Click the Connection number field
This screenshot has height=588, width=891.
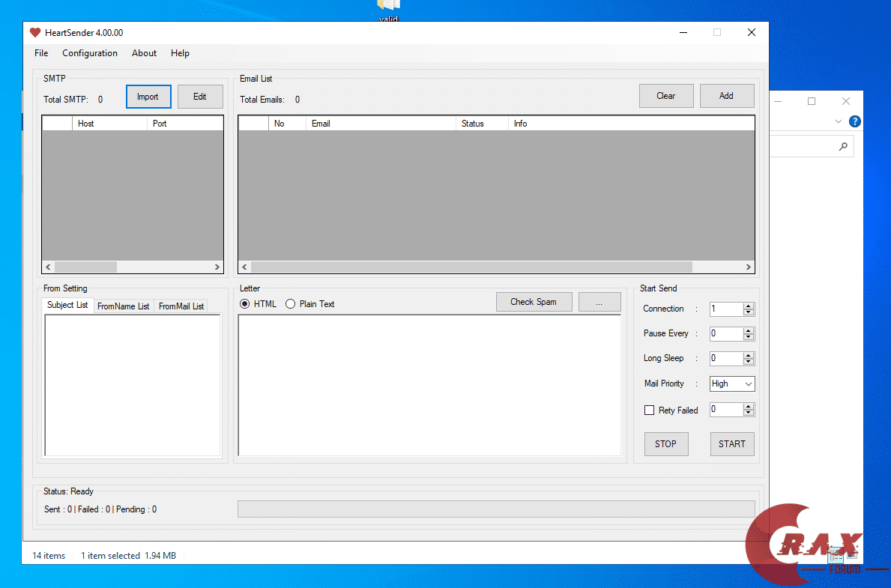tap(727, 309)
